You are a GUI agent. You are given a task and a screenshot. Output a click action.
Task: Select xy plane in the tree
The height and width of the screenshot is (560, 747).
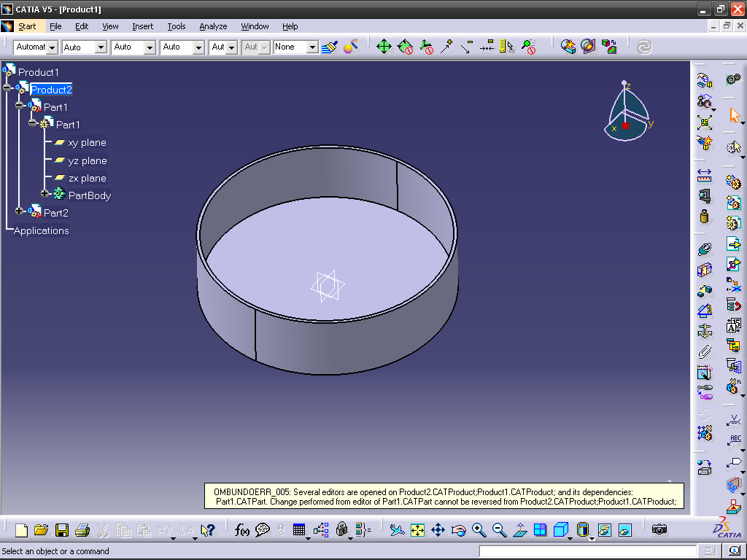click(88, 142)
